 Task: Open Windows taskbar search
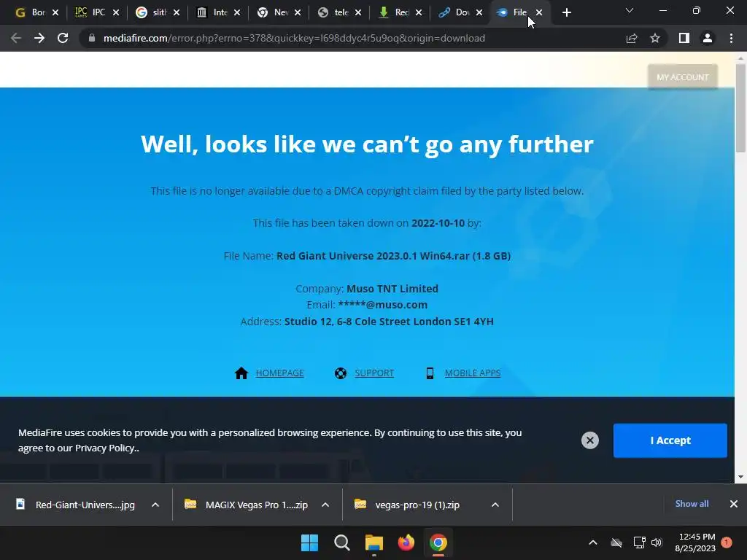pos(341,542)
